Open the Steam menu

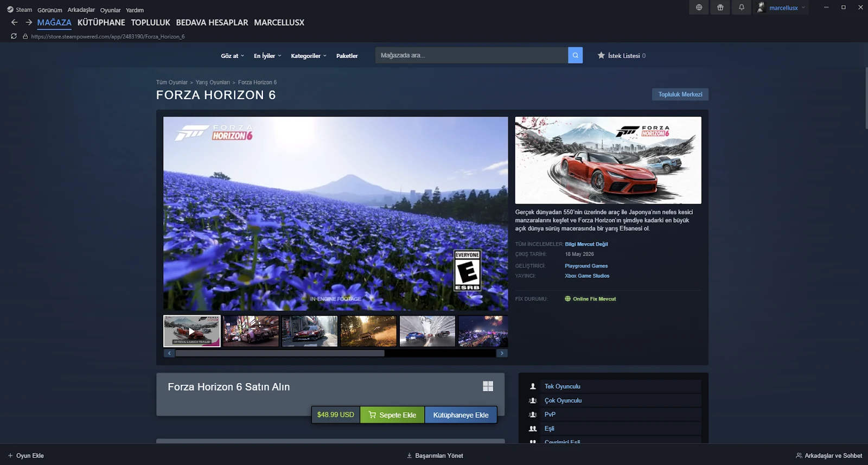[24, 10]
